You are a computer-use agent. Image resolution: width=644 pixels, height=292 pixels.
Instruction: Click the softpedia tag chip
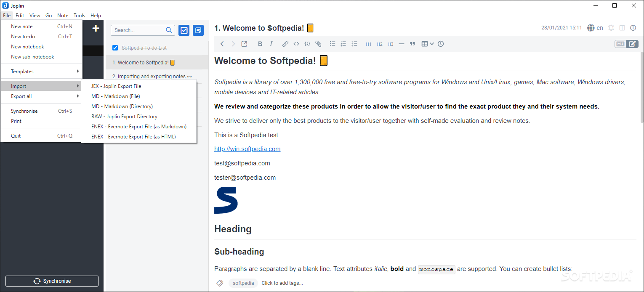243,283
